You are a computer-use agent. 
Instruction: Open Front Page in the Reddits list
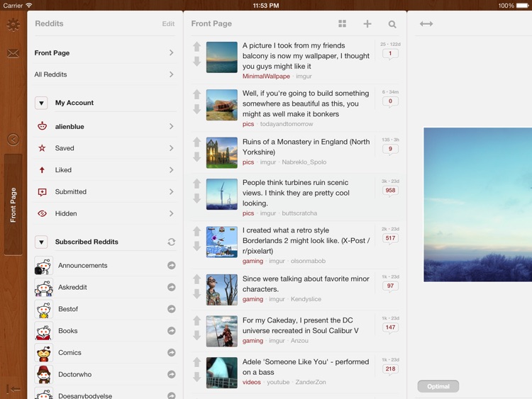105,53
